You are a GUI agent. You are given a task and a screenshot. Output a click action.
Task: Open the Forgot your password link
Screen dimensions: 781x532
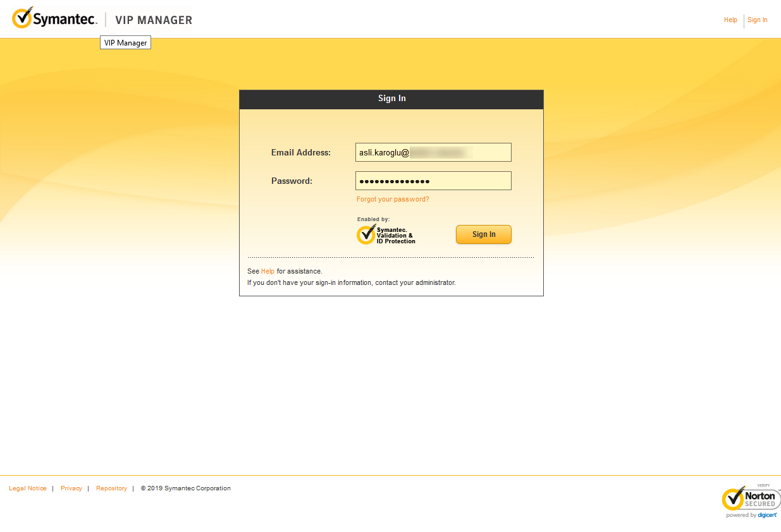[393, 200]
